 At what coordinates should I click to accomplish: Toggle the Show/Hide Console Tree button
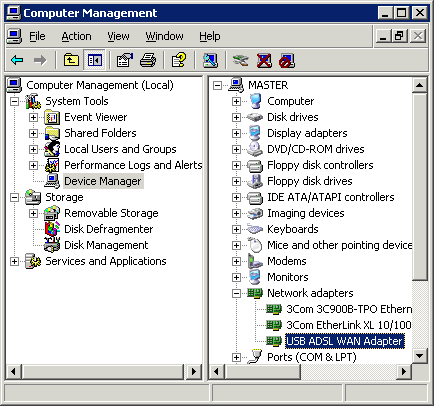(x=94, y=60)
